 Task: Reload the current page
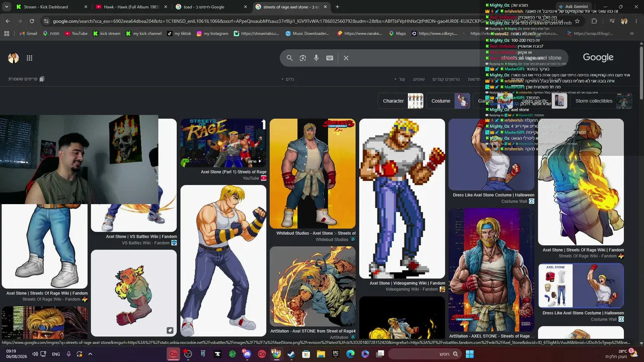[32, 21]
